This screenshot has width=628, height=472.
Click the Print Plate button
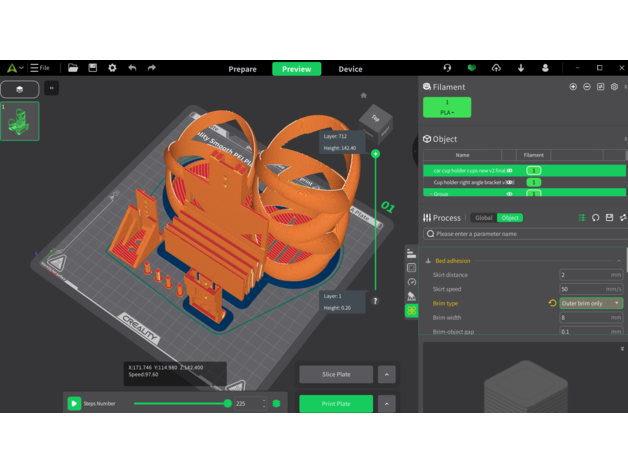[x=336, y=404]
